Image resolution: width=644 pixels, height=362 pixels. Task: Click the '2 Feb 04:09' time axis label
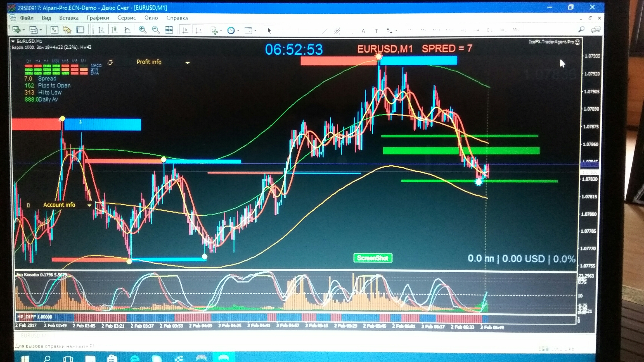point(201,326)
